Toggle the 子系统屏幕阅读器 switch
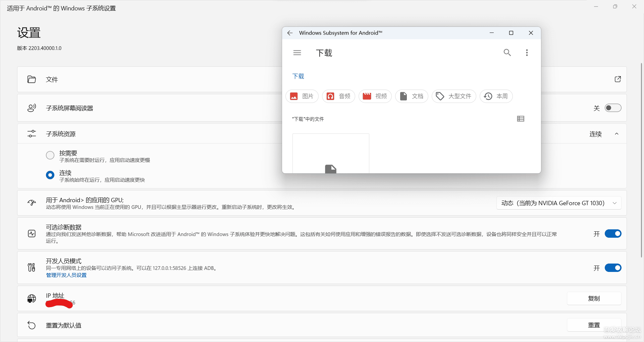This screenshot has height=342, width=644. (x=613, y=108)
